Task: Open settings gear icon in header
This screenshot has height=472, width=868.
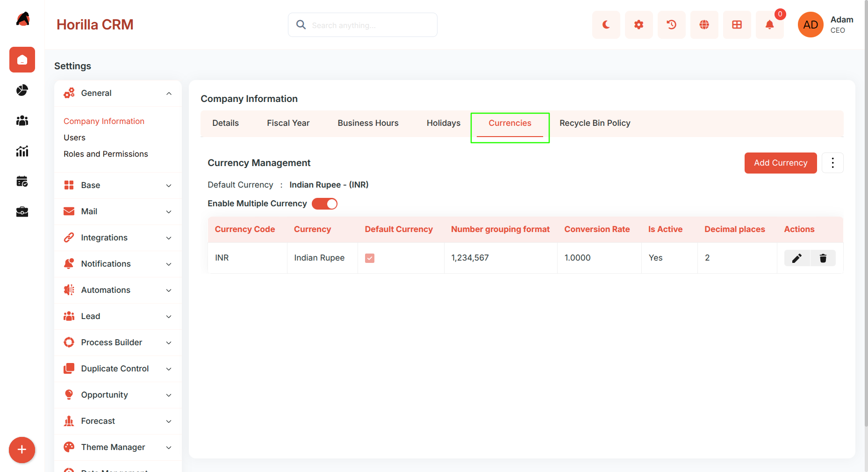Action: point(639,25)
